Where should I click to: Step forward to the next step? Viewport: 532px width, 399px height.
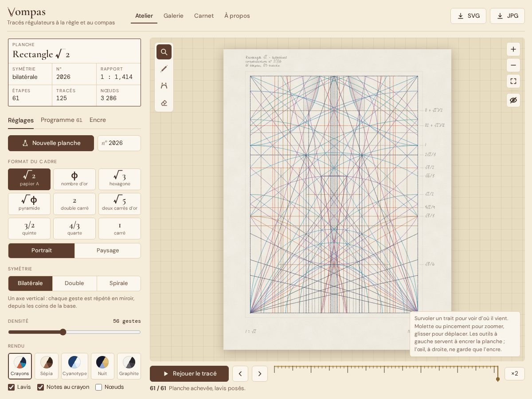(x=260, y=374)
